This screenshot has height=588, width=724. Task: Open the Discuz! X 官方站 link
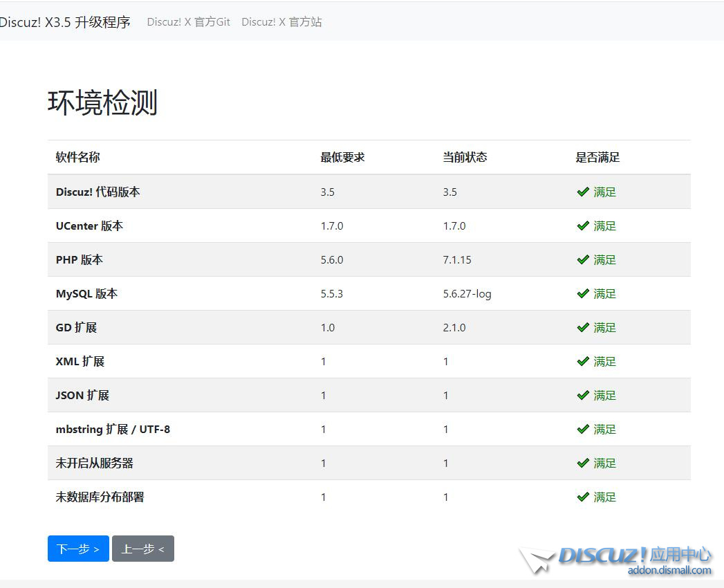click(281, 21)
